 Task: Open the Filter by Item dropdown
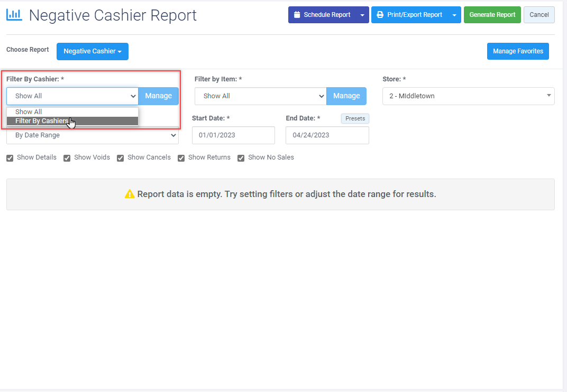260,96
